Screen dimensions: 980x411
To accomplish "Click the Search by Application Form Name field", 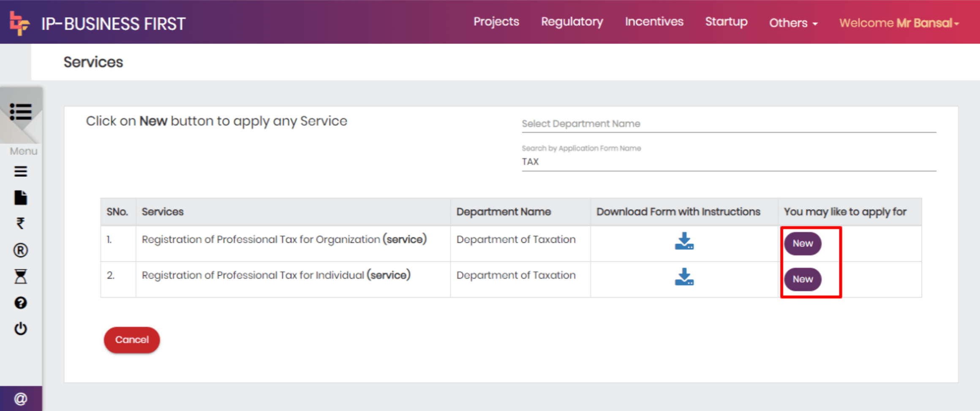I will (x=728, y=162).
